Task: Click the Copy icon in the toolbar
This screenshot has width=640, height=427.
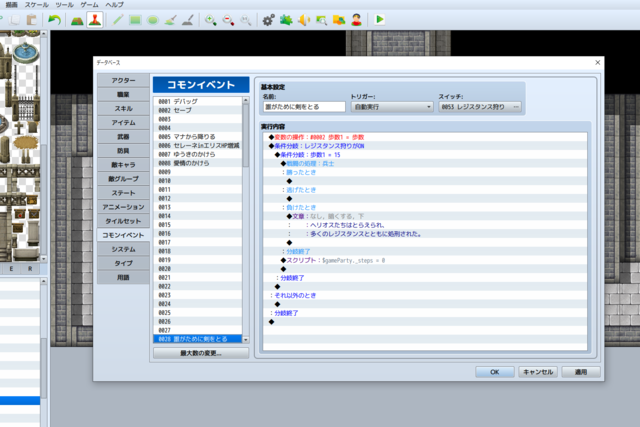Action: (x=14, y=20)
